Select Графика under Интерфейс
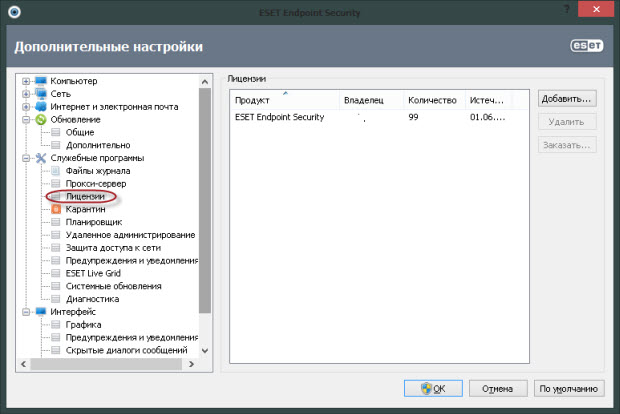Viewport: 620px width, 414px height. point(83,325)
